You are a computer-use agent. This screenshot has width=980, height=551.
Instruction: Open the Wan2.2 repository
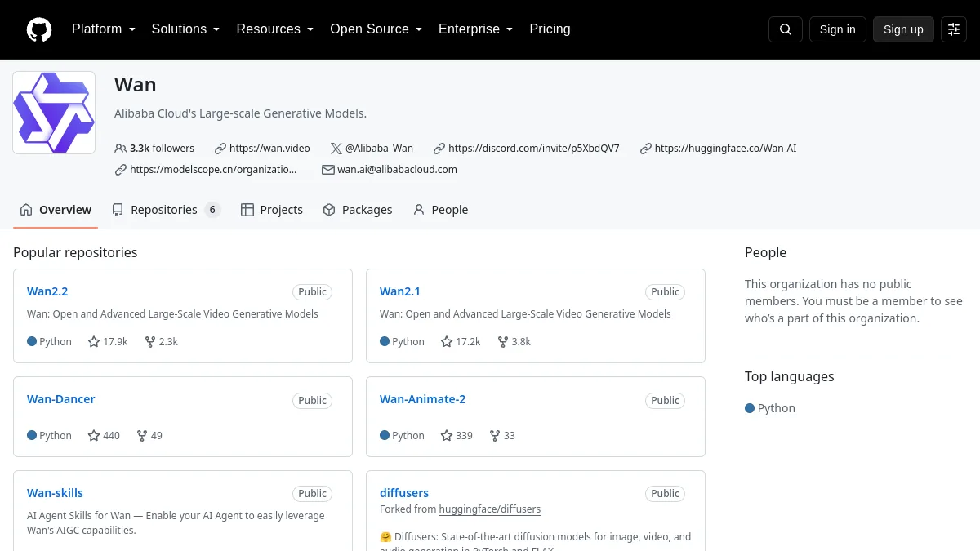point(47,291)
